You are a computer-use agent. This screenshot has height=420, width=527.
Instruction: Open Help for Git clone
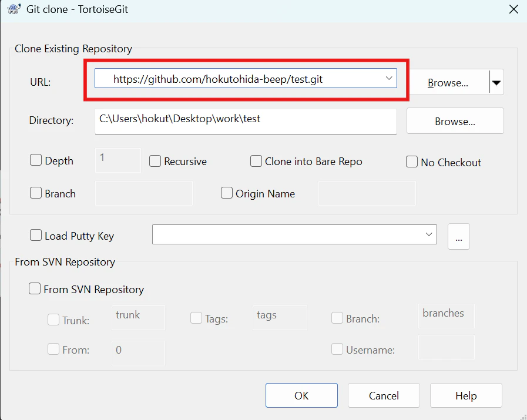(466, 395)
